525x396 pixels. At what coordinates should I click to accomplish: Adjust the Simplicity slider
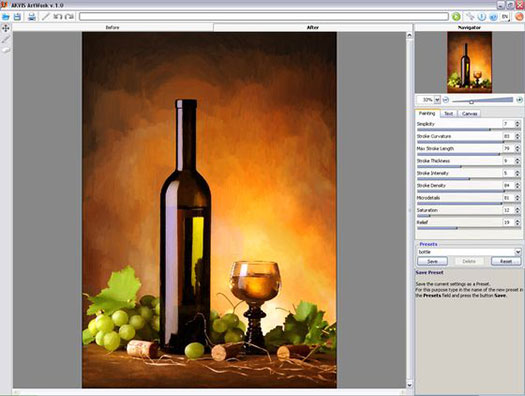pos(490,129)
